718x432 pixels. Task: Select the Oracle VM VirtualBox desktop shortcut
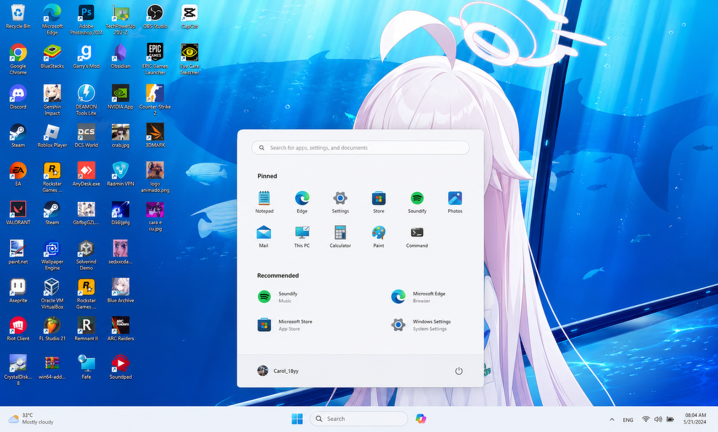tap(52, 294)
